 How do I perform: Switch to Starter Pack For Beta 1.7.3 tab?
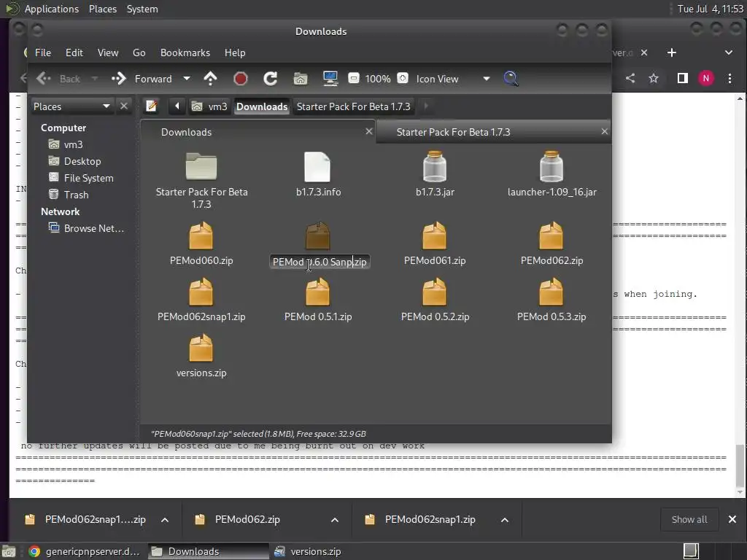453,132
